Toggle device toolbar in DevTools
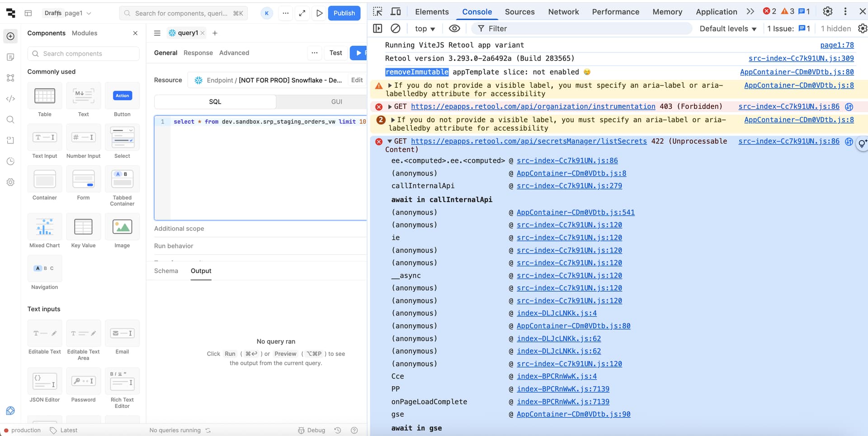868x436 pixels. 396,12
